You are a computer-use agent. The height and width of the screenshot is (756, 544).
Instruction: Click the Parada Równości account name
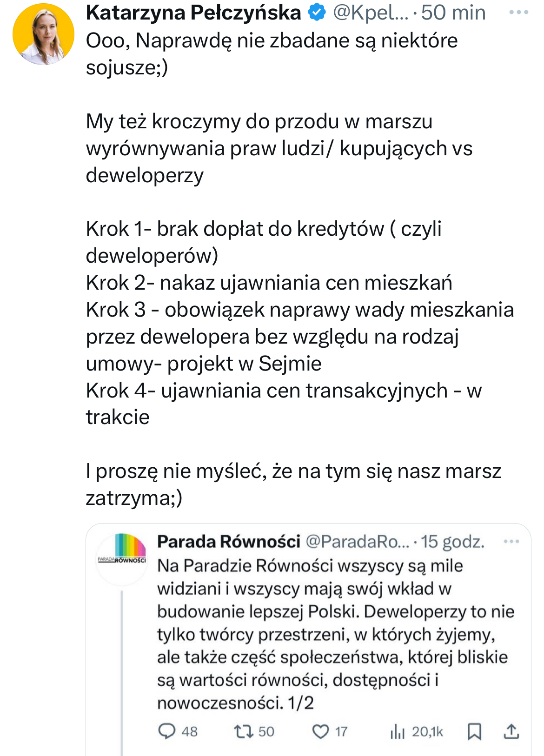click(229, 542)
